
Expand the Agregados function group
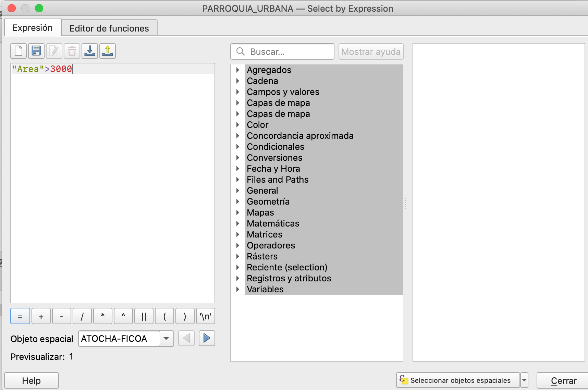click(238, 70)
